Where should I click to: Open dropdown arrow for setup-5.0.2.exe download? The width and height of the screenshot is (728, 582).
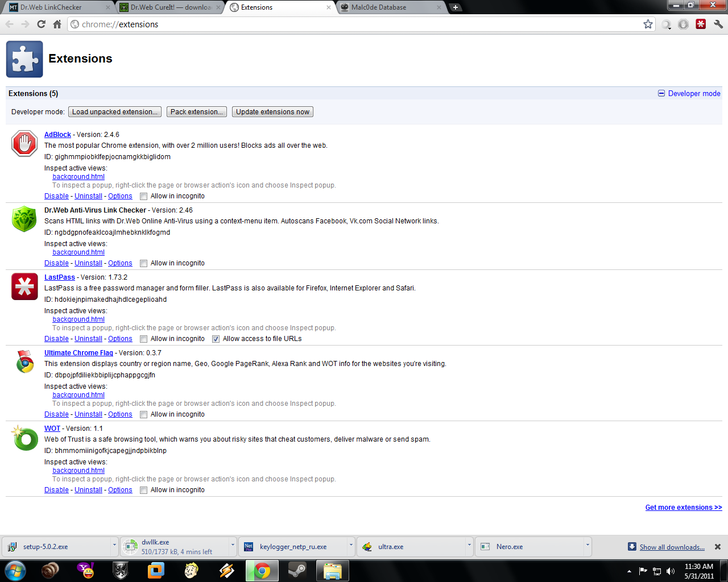tap(114, 546)
